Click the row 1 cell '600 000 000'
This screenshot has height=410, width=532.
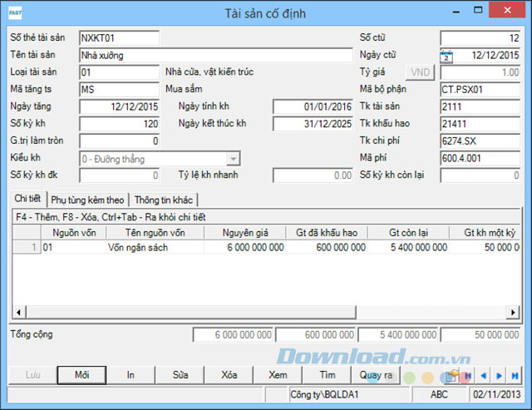327,247
